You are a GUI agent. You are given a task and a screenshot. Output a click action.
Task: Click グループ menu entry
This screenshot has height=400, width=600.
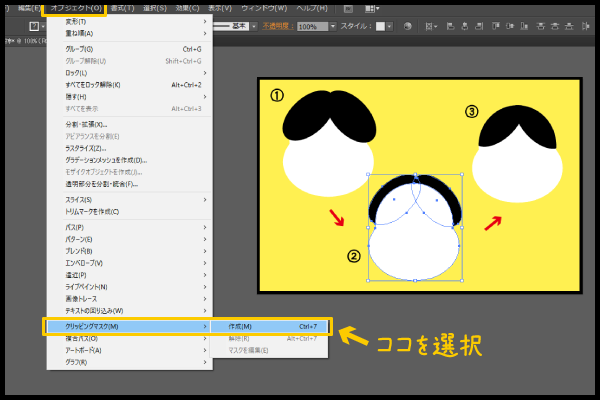pos(78,47)
